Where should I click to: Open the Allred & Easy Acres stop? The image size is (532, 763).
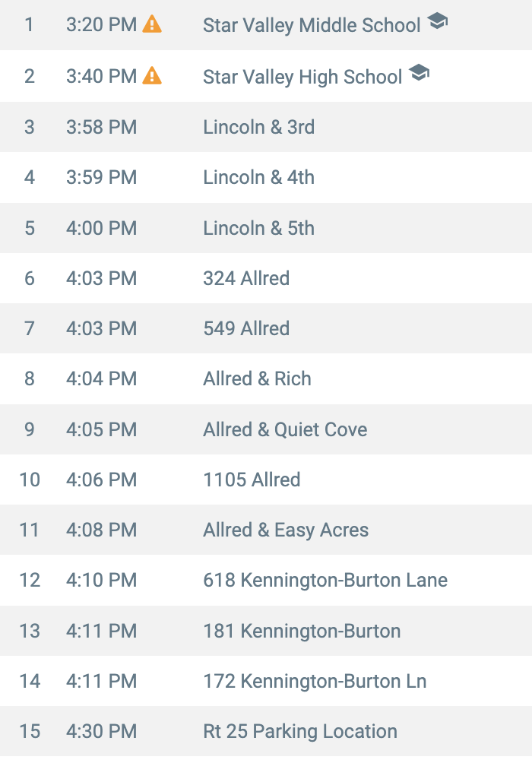pyautogui.click(x=286, y=530)
